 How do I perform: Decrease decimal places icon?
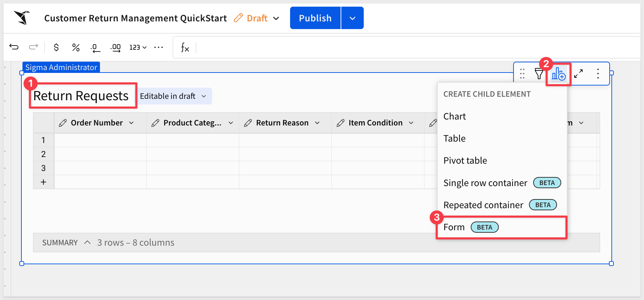[x=95, y=48]
